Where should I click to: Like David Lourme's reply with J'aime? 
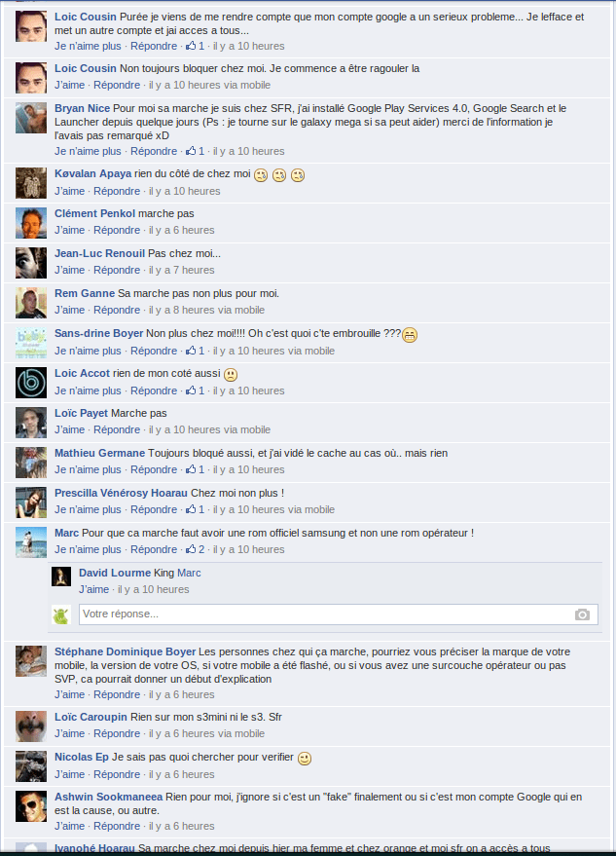tap(93, 589)
